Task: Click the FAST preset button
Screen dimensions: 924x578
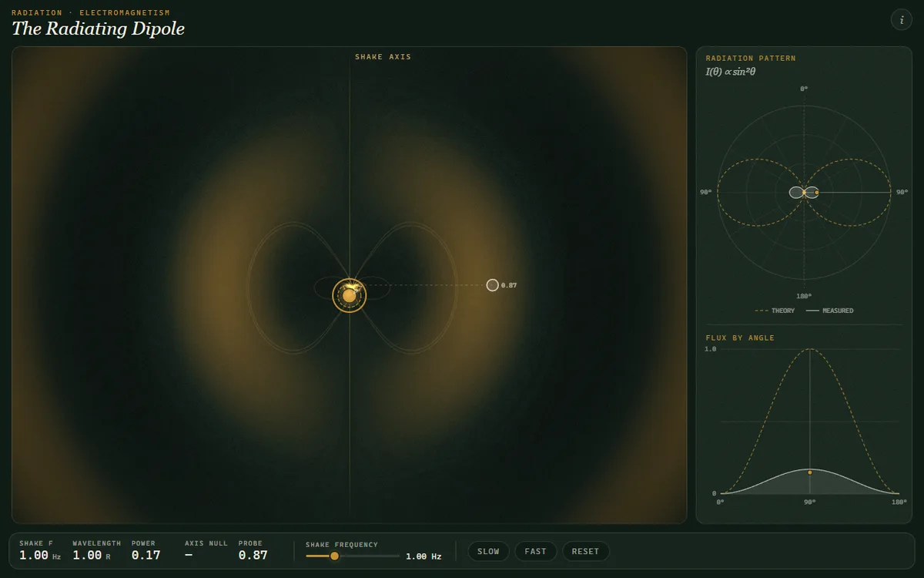Action: point(535,551)
